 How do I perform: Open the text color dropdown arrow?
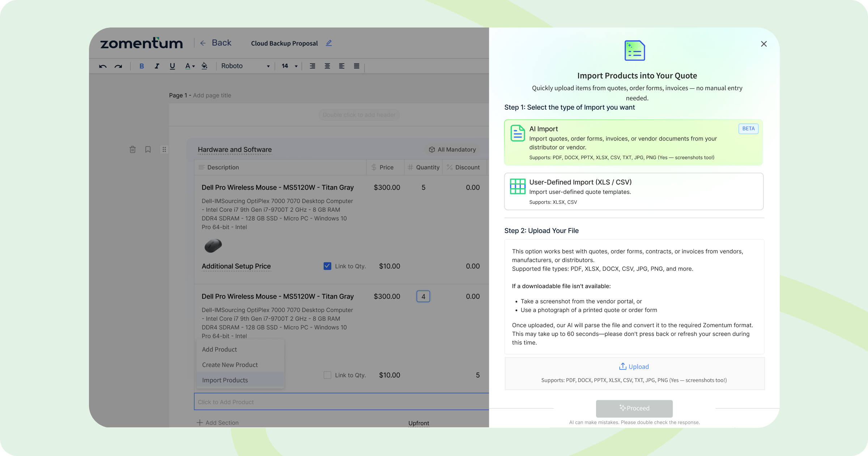193,67
